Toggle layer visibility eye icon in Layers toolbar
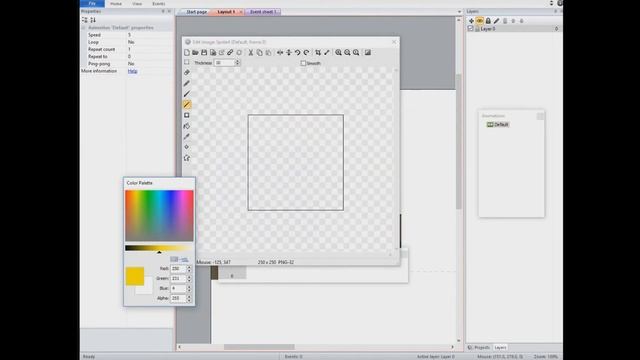The image size is (640, 360). point(480,20)
